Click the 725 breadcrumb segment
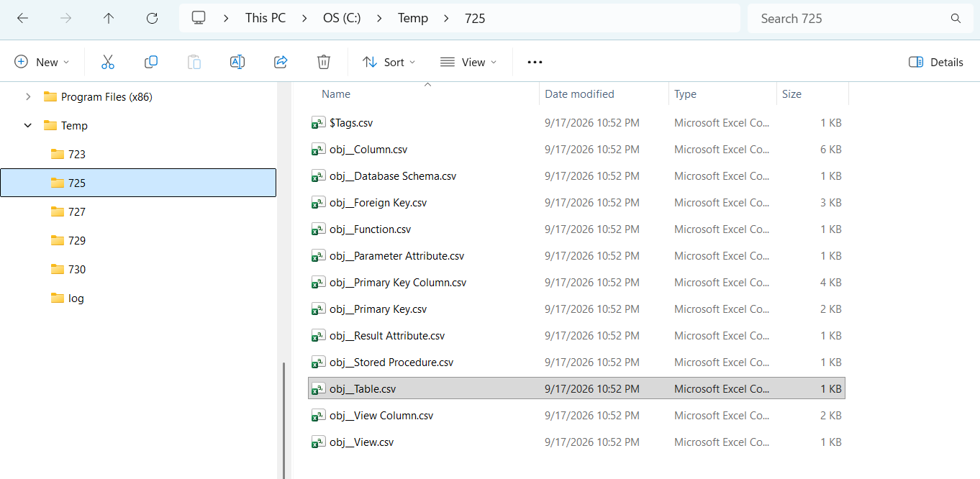Viewport: 980px width, 479px height. (x=475, y=19)
